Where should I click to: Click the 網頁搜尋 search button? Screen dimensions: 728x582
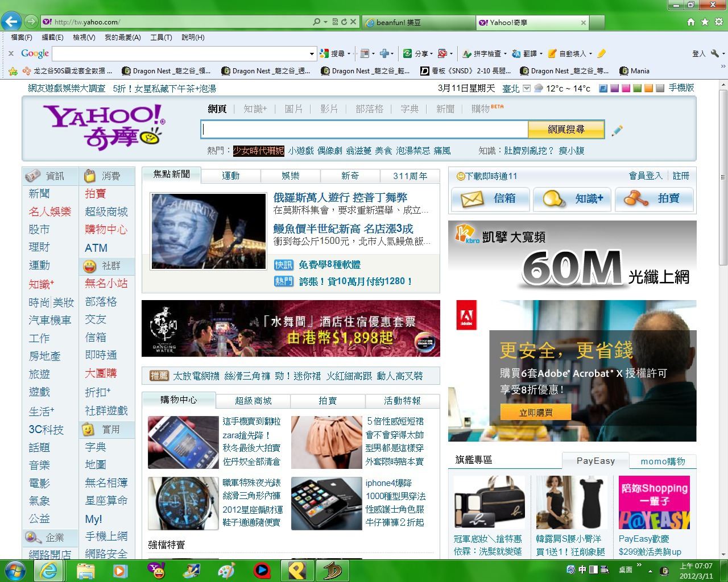566,130
